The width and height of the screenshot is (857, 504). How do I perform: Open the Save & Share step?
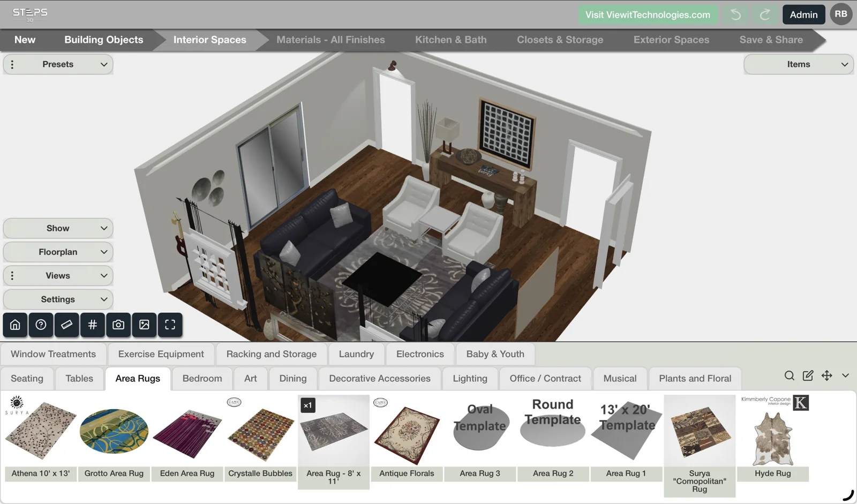pos(771,40)
